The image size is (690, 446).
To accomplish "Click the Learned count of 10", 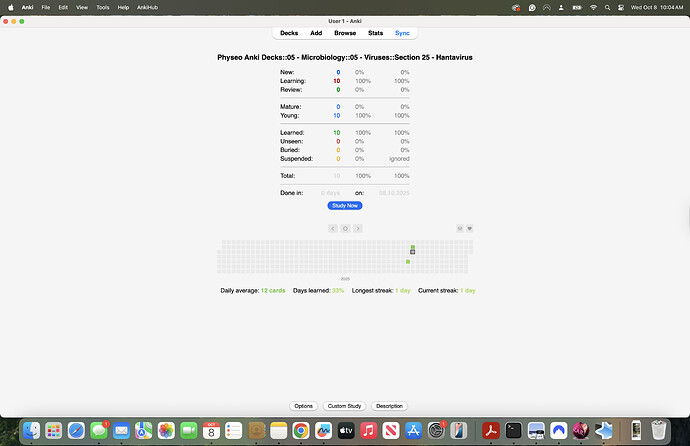I will coord(337,133).
